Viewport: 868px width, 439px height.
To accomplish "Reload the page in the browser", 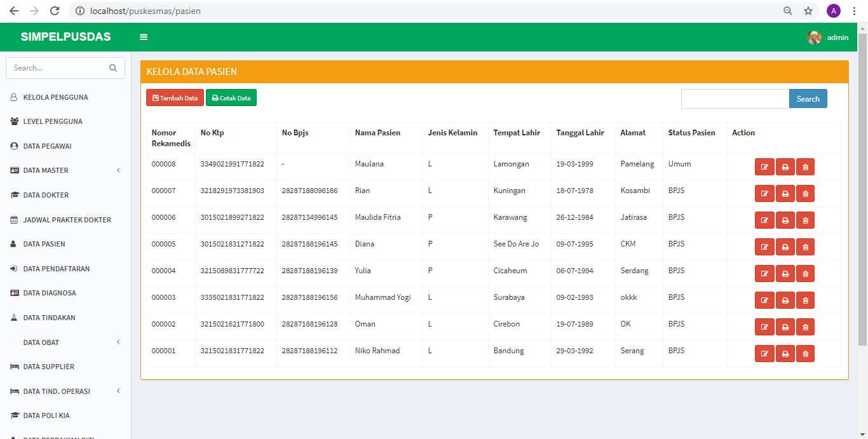I will [55, 11].
